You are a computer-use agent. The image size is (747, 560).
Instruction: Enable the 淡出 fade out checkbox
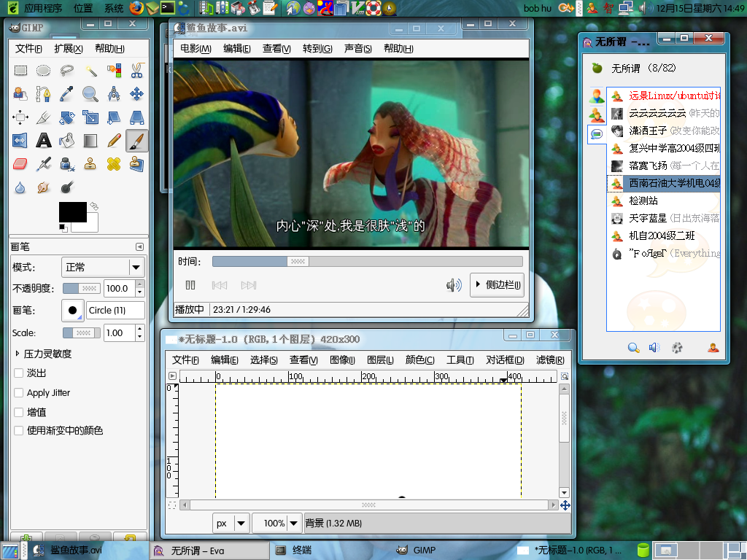click(x=19, y=373)
